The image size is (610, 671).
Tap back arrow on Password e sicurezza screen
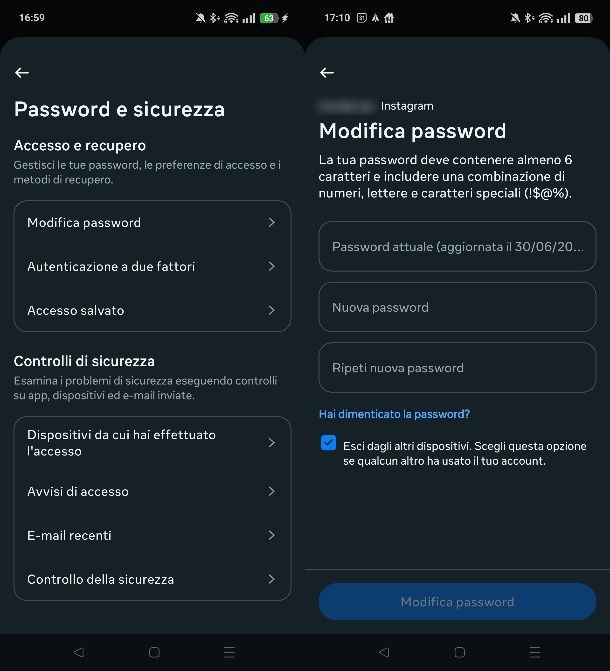coord(22,73)
